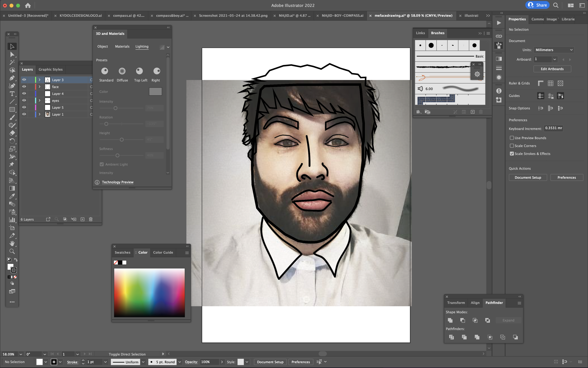Select the Hand tool
The image size is (588, 368).
(x=12, y=243)
